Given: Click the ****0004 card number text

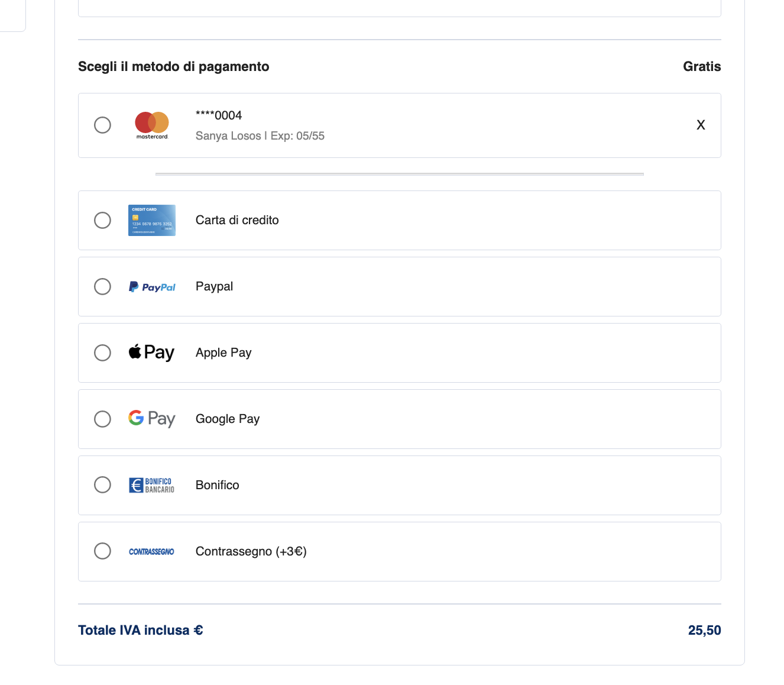Looking at the screenshot, I should pyautogui.click(x=219, y=115).
